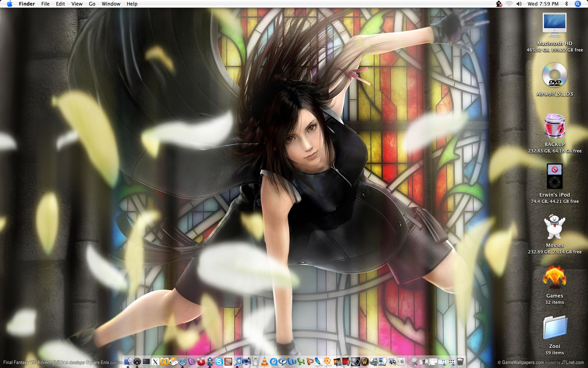Screen dimensions: 588x368
Task: Open the File menu
Action: 45,4
